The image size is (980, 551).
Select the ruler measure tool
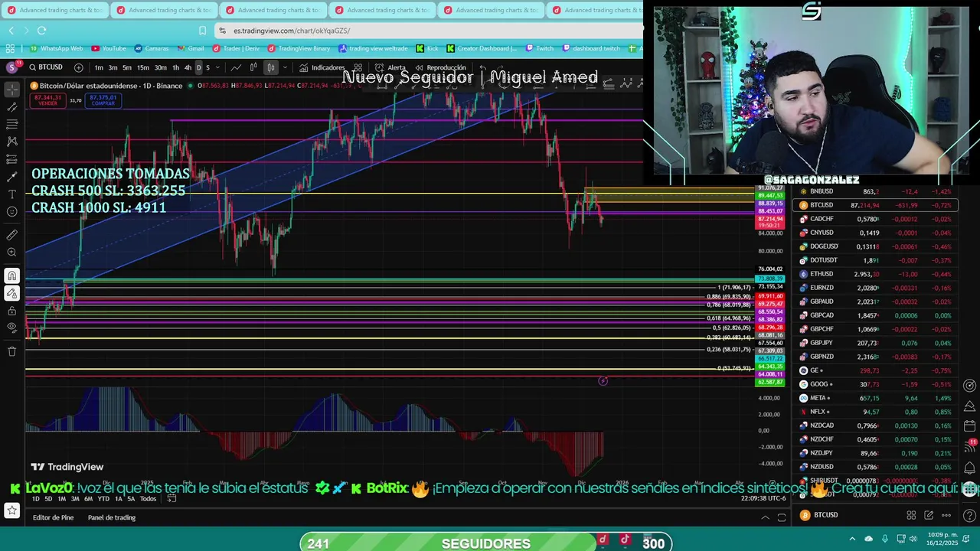(11, 235)
